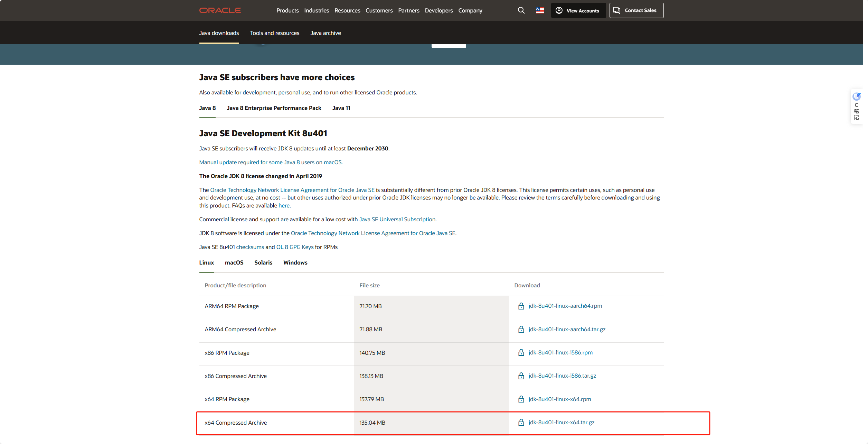Switch to the Java 11 tab
The width and height of the screenshot is (868, 444).
coord(341,108)
